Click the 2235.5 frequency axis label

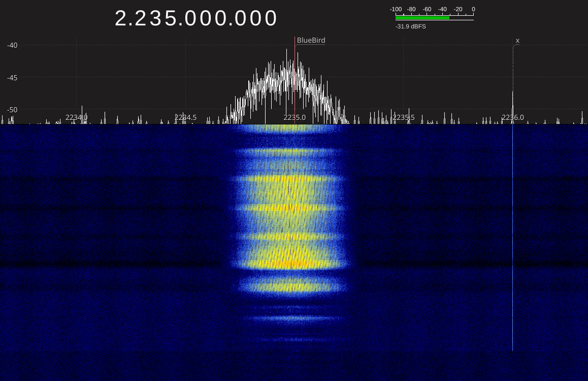click(404, 117)
